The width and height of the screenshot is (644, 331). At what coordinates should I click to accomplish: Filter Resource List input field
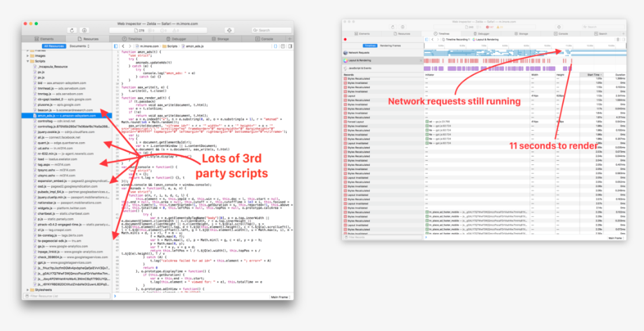(x=66, y=296)
